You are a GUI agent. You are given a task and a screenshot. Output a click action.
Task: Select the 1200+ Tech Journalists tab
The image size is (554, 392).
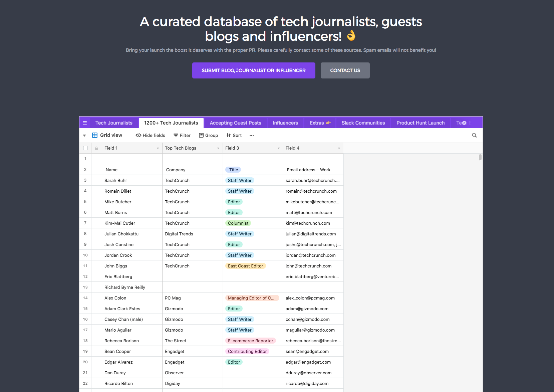171,123
